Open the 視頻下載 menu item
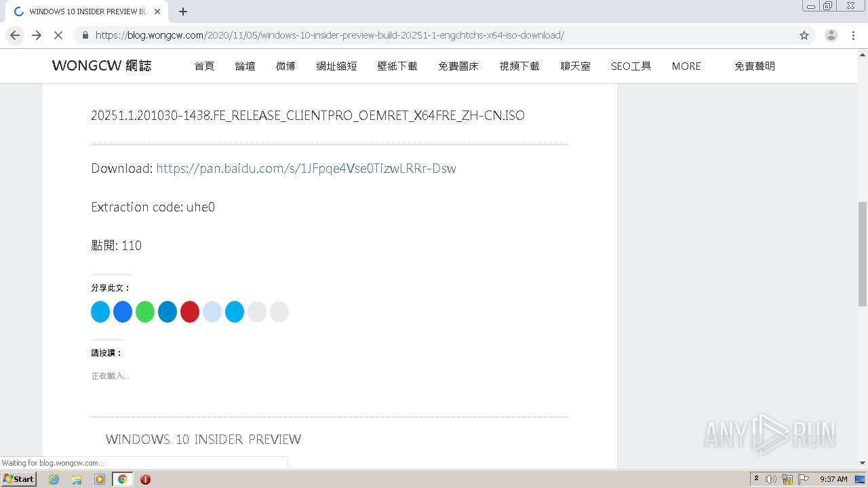This screenshot has width=868, height=488. tap(519, 66)
